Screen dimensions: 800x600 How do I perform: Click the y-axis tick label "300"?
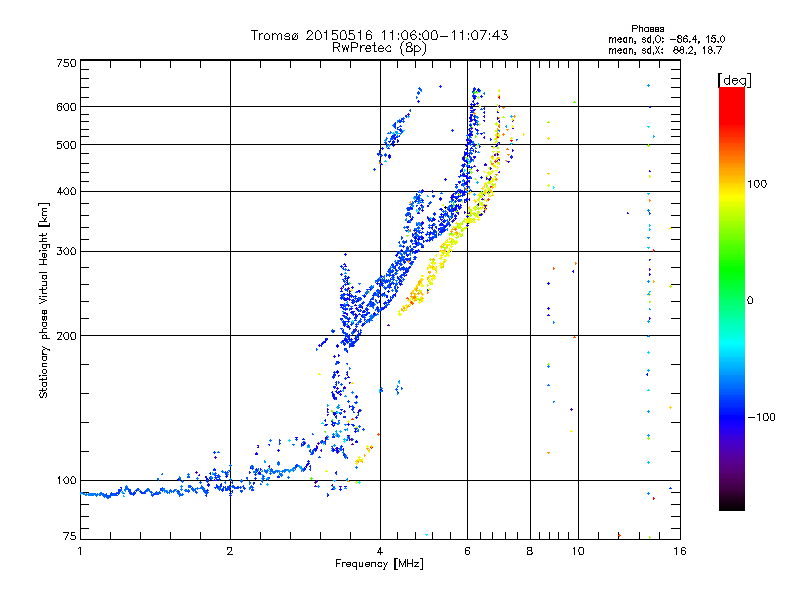click(x=66, y=252)
